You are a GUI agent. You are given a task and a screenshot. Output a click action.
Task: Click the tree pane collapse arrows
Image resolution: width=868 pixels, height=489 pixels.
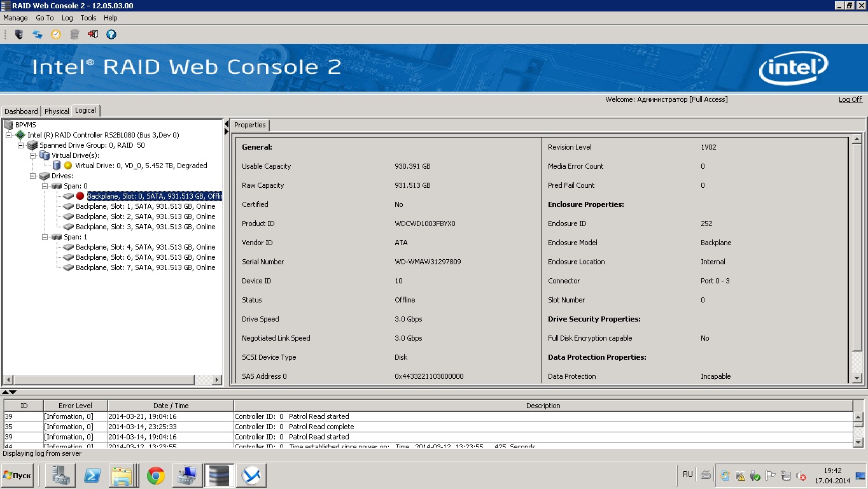tap(226, 127)
